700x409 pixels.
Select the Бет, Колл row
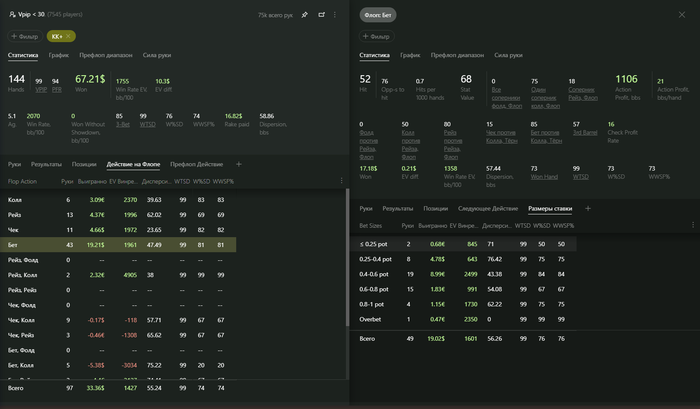tap(118, 365)
